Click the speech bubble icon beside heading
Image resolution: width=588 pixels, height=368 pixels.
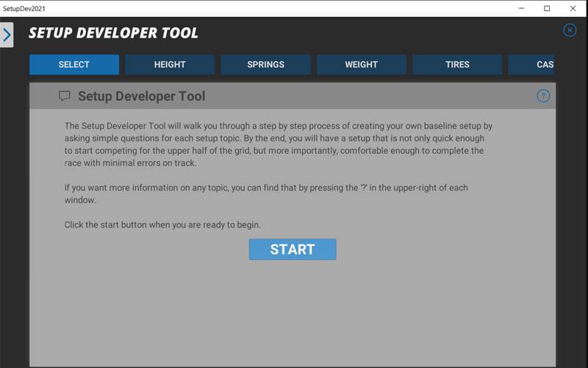click(x=65, y=96)
